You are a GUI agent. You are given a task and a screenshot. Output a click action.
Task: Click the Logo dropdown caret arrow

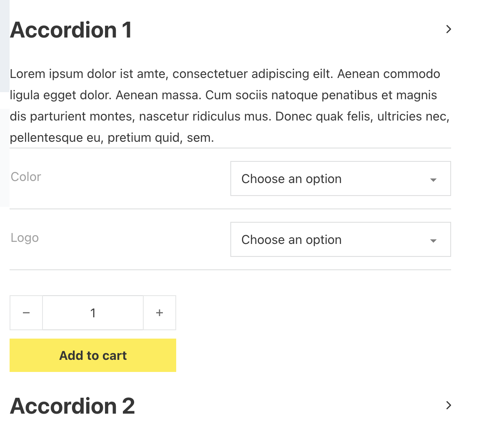click(433, 241)
